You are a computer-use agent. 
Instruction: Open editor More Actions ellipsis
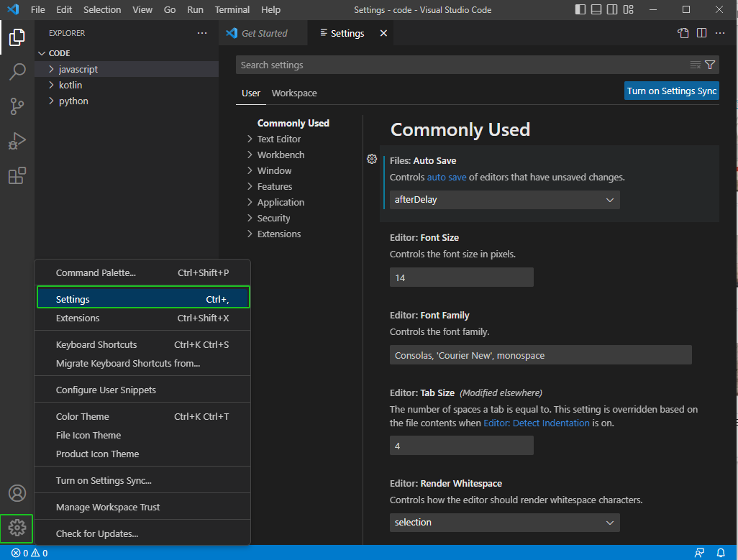(720, 33)
